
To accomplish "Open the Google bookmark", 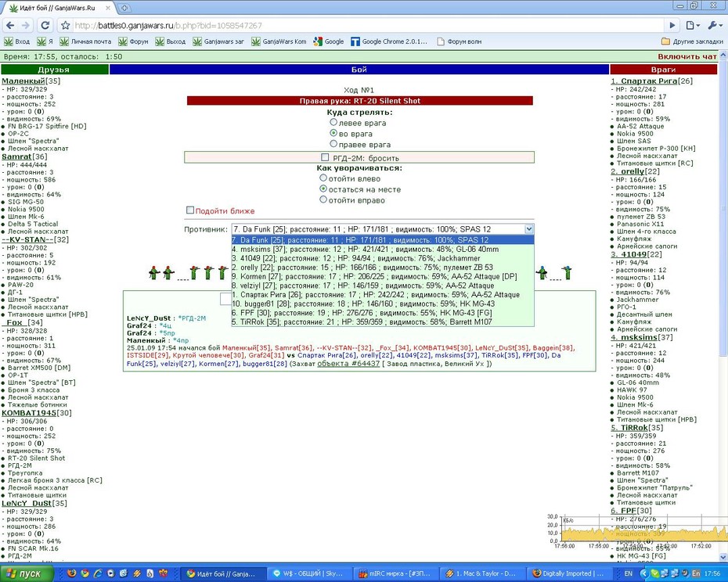I will coord(329,41).
